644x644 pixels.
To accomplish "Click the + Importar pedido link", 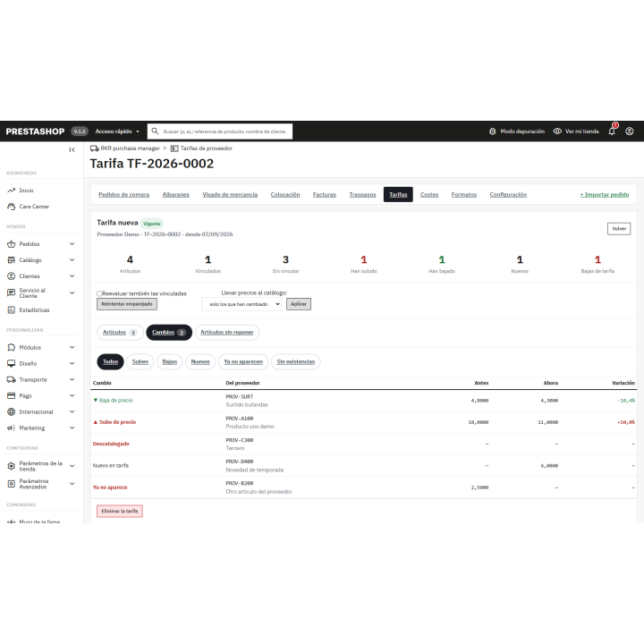I will (x=604, y=195).
